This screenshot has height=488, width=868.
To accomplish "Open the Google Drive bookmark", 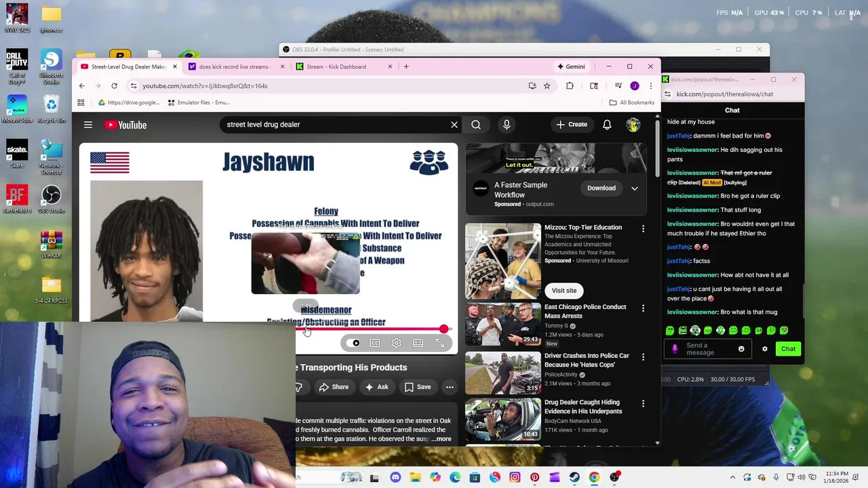I will (x=129, y=102).
